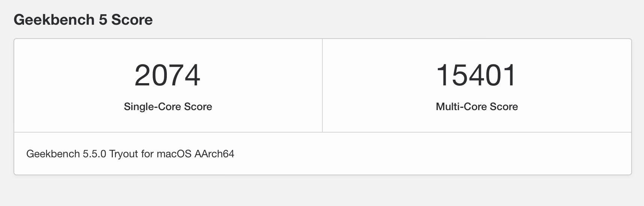
Task: Click the horizontal divider above the version text
Action: pyautogui.click(x=322, y=132)
